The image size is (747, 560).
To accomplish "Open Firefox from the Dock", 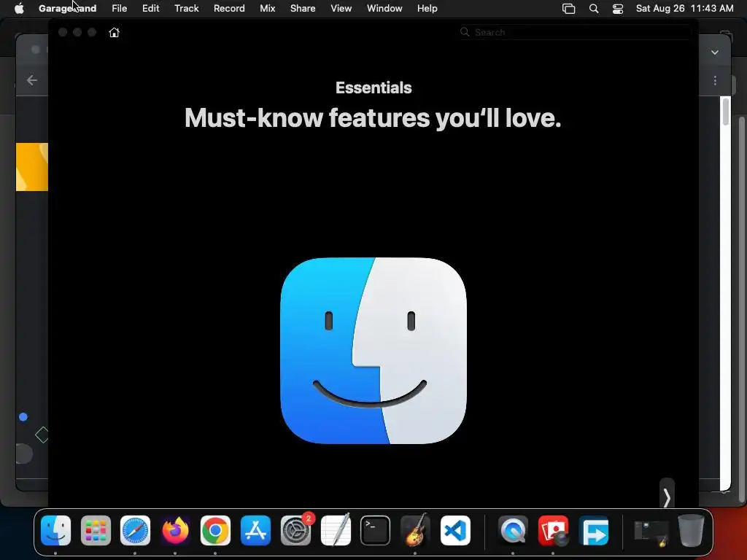I will coord(175,530).
